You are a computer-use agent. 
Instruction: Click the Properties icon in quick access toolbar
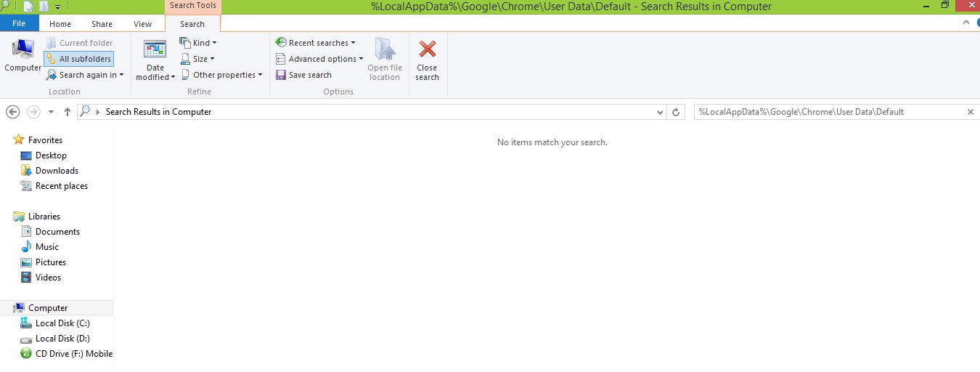click(x=28, y=7)
